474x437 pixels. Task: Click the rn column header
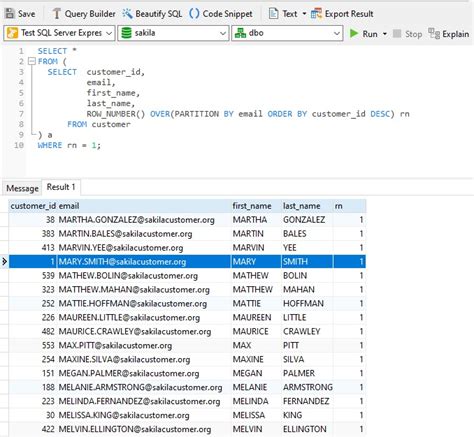pos(349,206)
